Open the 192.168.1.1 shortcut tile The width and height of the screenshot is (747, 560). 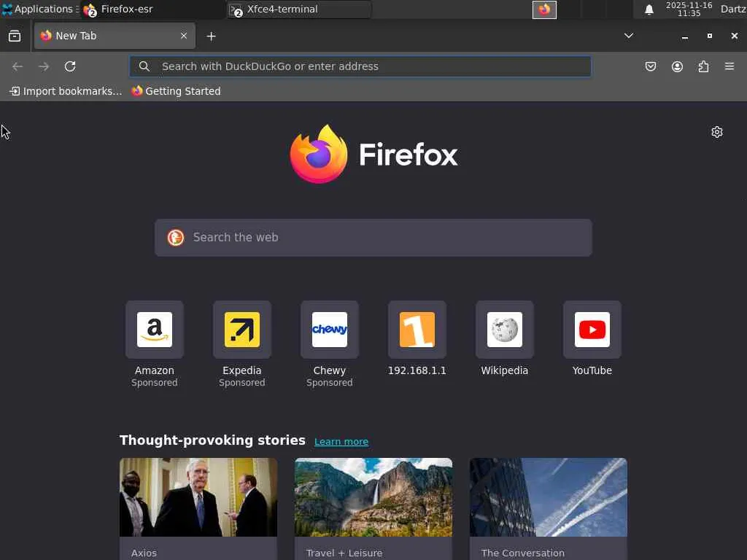(x=417, y=330)
